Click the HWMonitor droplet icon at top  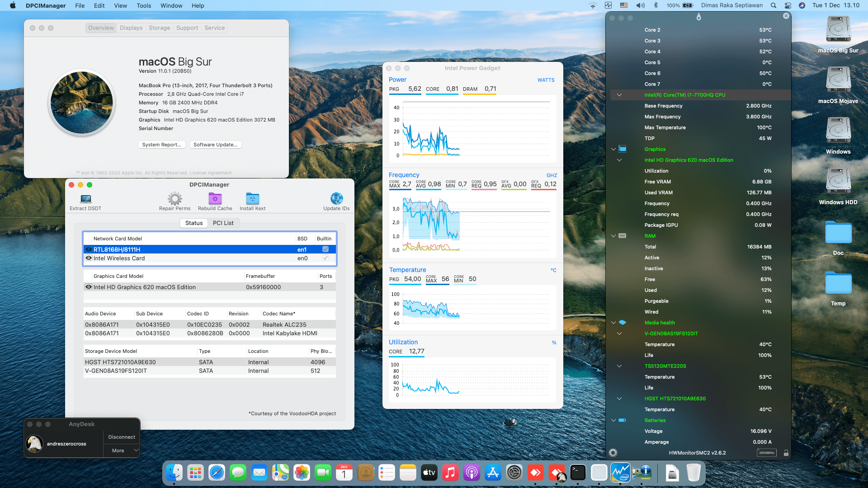pyautogui.click(x=698, y=17)
